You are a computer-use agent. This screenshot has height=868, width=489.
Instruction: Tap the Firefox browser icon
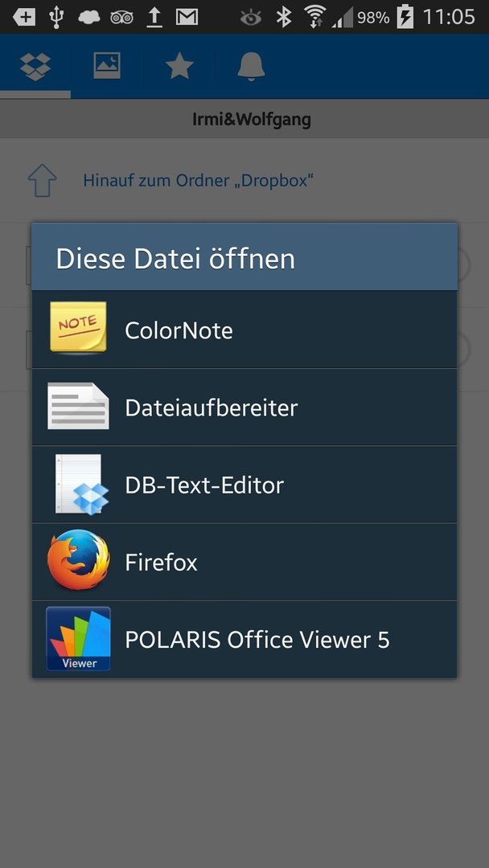click(x=78, y=560)
